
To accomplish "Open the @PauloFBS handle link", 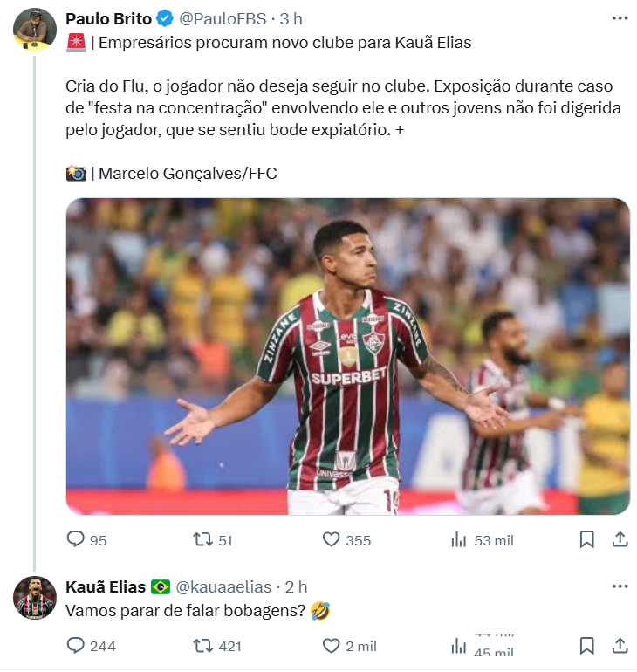I will pyautogui.click(x=225, y=19).
